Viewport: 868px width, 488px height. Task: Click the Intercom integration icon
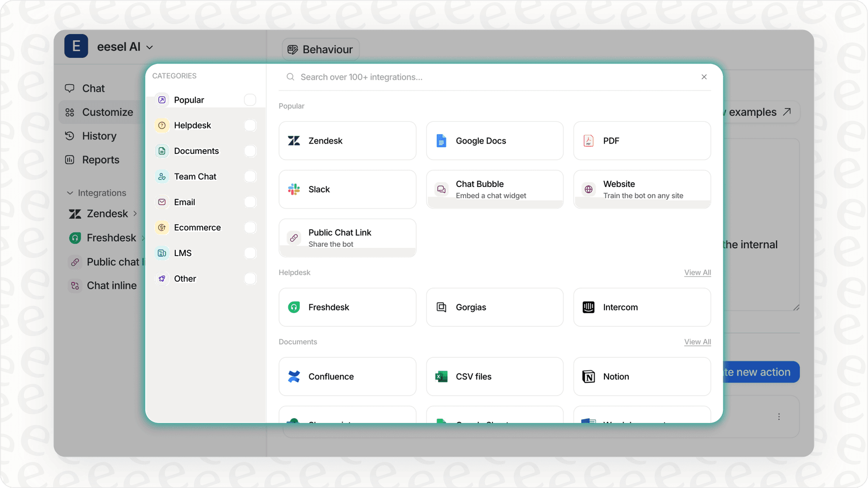coord(588,307)
